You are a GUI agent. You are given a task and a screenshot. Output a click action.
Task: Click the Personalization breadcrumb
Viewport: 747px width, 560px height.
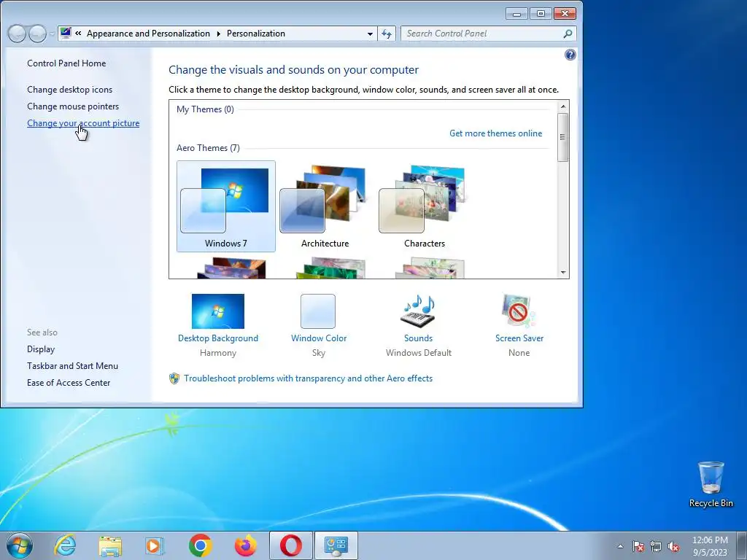256,34
